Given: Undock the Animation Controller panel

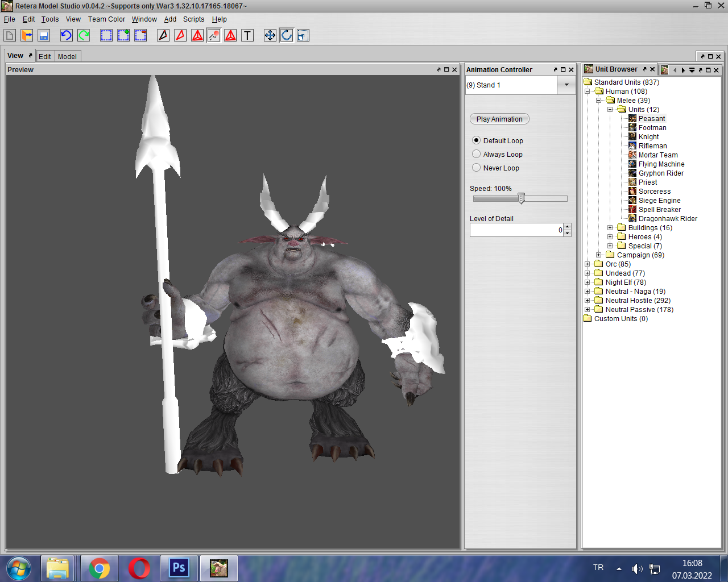Looking at the screenshot, I should [555, 69].
